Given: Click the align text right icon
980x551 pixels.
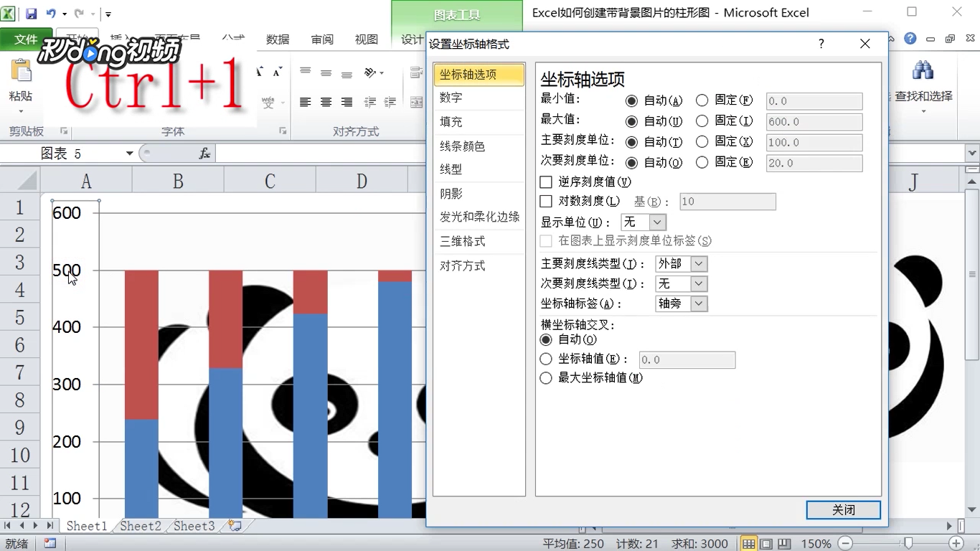Looking at the screenshot, I should 347,103.
